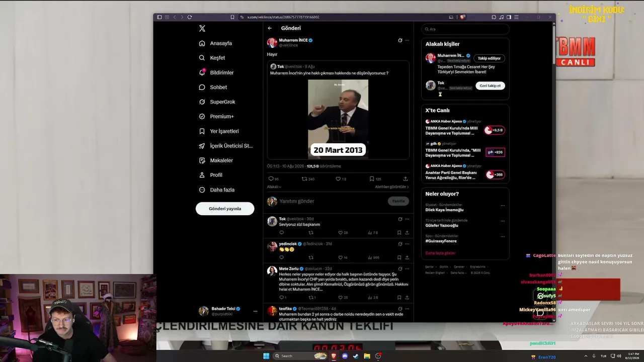
Task: Open Grok icon on Muharrem İNCE's post
Action: pos(400,40)
